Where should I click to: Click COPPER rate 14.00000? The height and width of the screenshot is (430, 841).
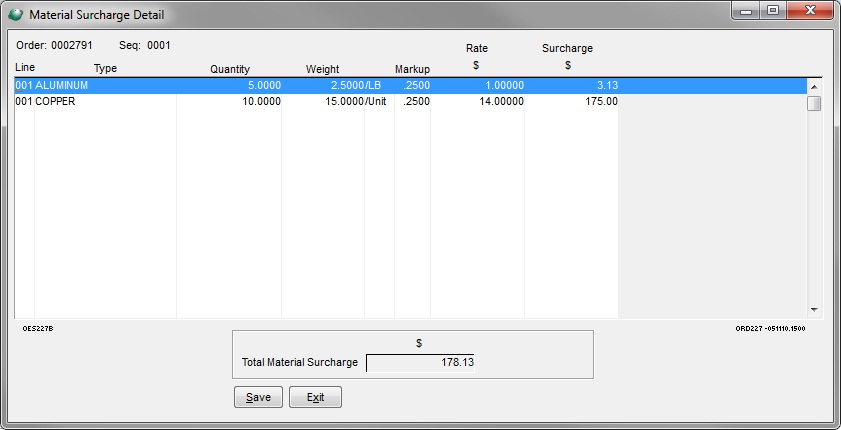[501, 101]
